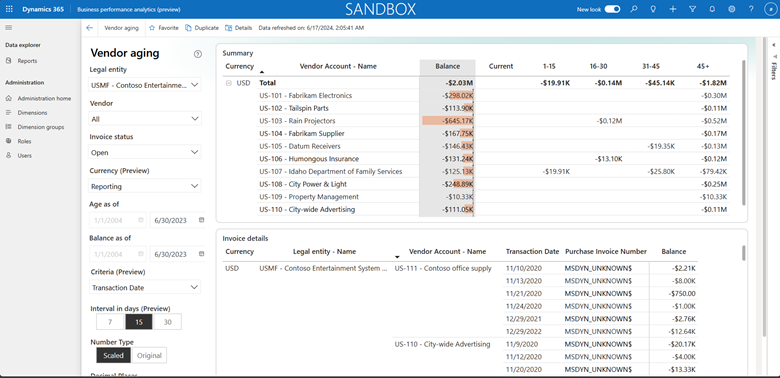Collapse the right Filters pane arrow
This screenshot has height=378, width=780.
tap(774, 45)
